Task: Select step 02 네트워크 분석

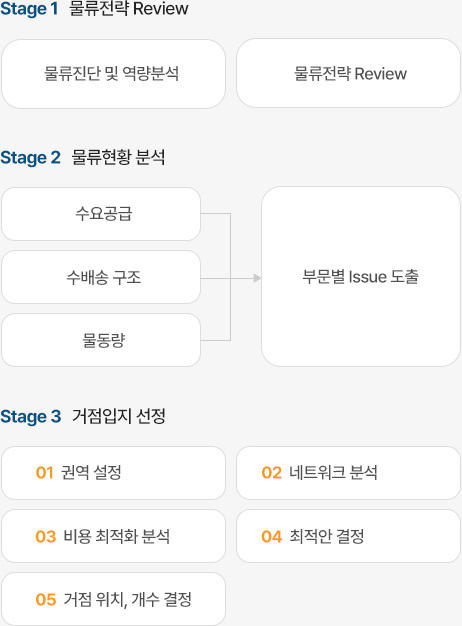Action: pyautogui.click(x=348, y=473)
